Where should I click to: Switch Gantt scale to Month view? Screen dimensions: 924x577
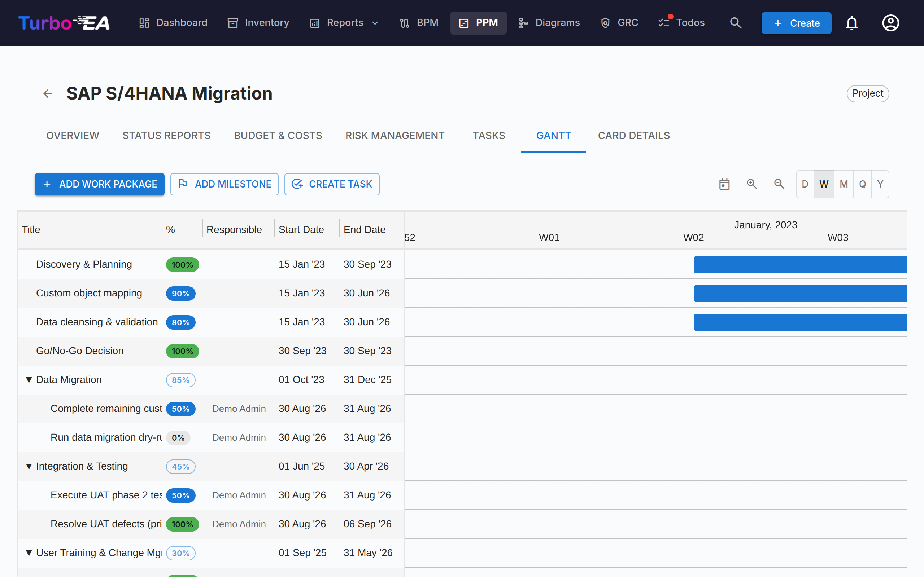click(844, 184)
